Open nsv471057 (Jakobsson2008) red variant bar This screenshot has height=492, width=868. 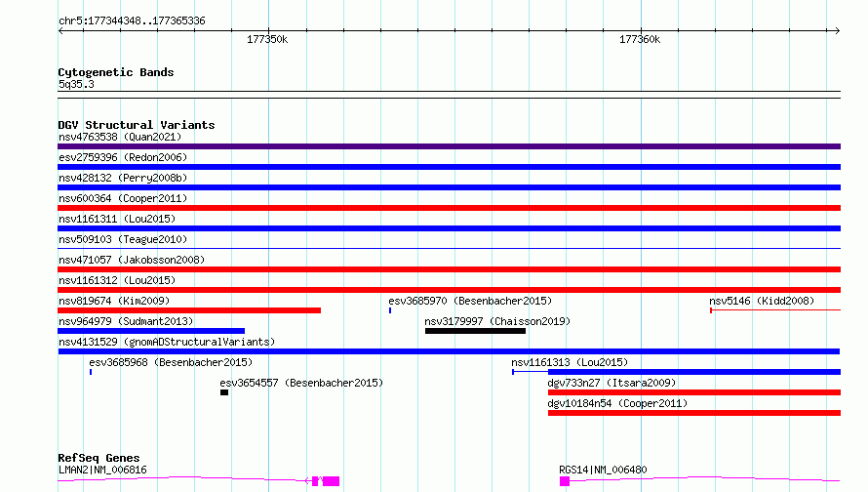449,269
